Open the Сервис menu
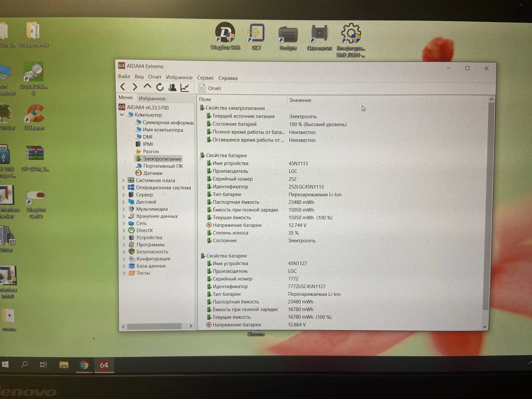Viewport: 532px width, 399px height. (205, 78)
